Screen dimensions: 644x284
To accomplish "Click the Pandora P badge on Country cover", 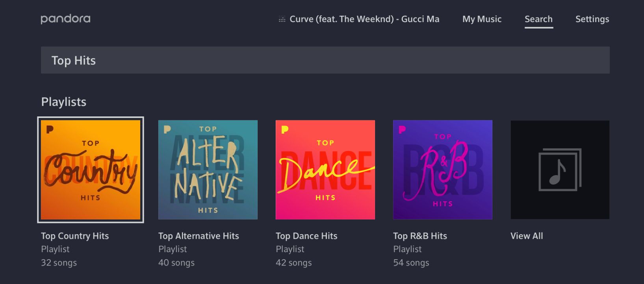I will point(50,129).
